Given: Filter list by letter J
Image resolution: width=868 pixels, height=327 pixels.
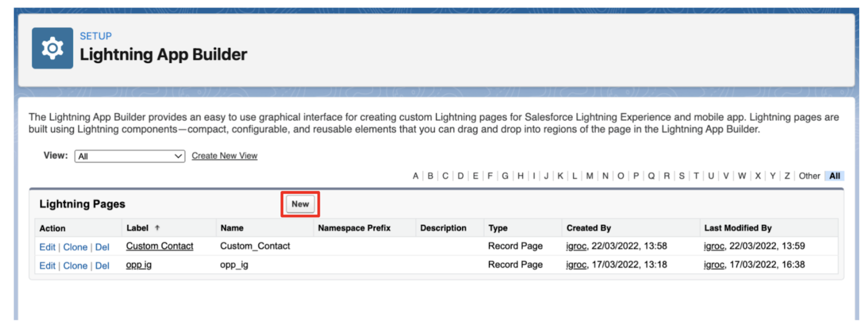Looking at the screenshot, I should click(546, 176).
